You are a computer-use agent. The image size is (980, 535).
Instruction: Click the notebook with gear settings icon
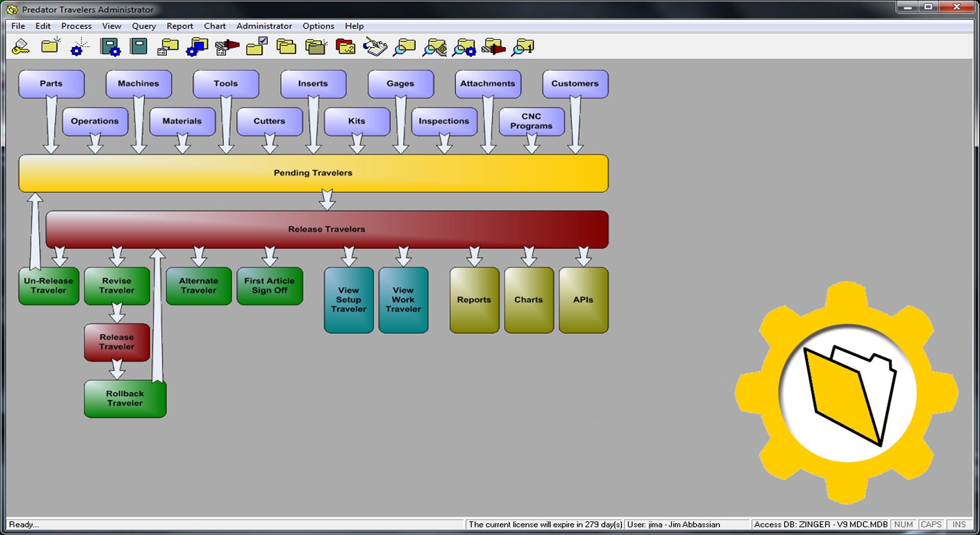[110, 47]
